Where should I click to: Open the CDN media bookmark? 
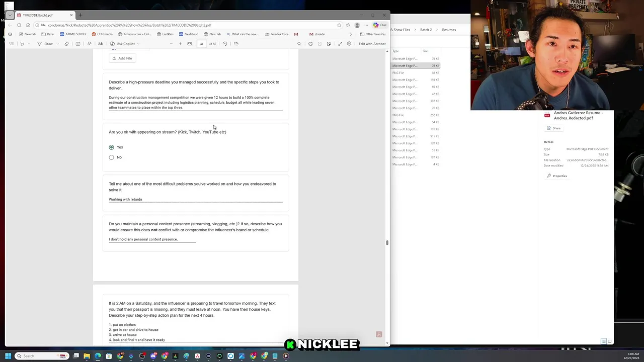click(x=103, y=34)
